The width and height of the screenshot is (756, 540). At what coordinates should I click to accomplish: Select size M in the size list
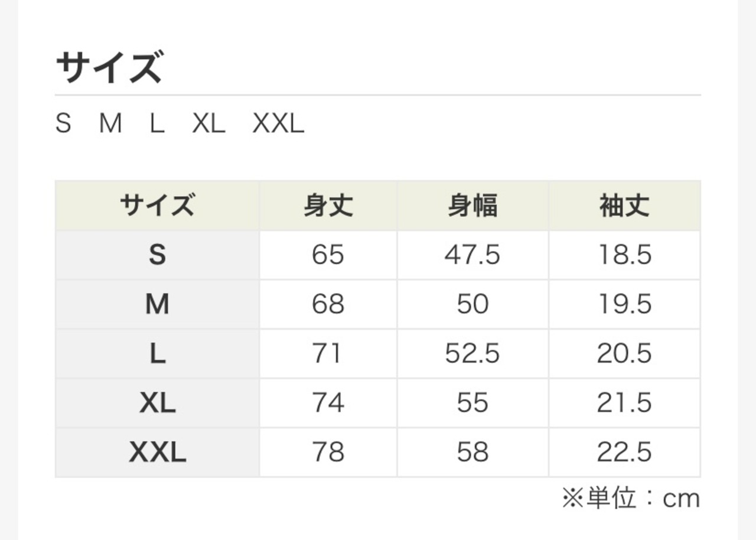110,124
